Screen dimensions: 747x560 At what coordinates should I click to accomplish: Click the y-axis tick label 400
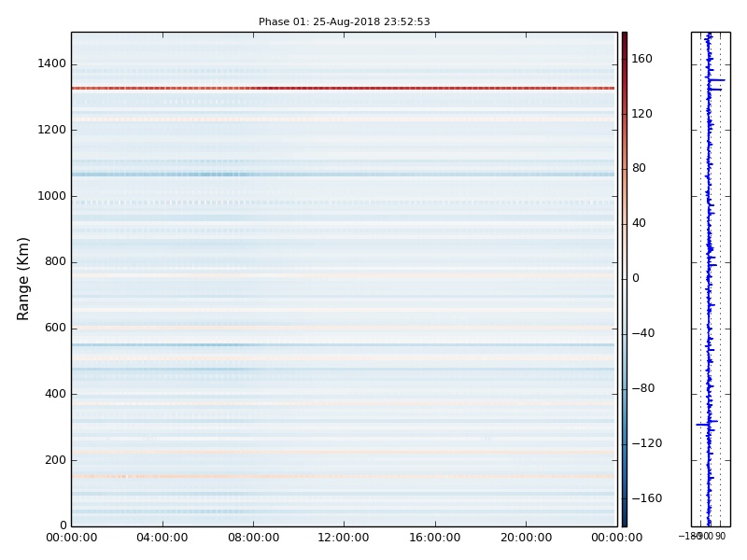pyautogui.click(x=55, y=394)
